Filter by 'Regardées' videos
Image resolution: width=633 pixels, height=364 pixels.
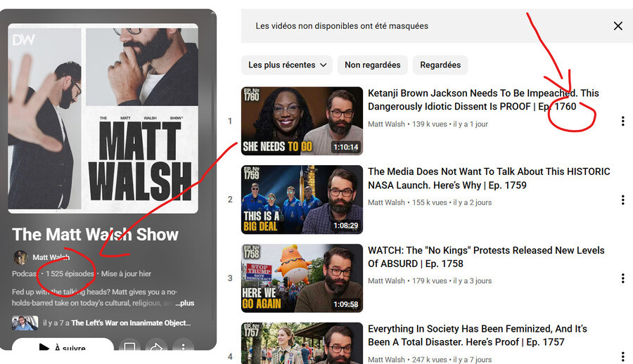coord(440,65)
